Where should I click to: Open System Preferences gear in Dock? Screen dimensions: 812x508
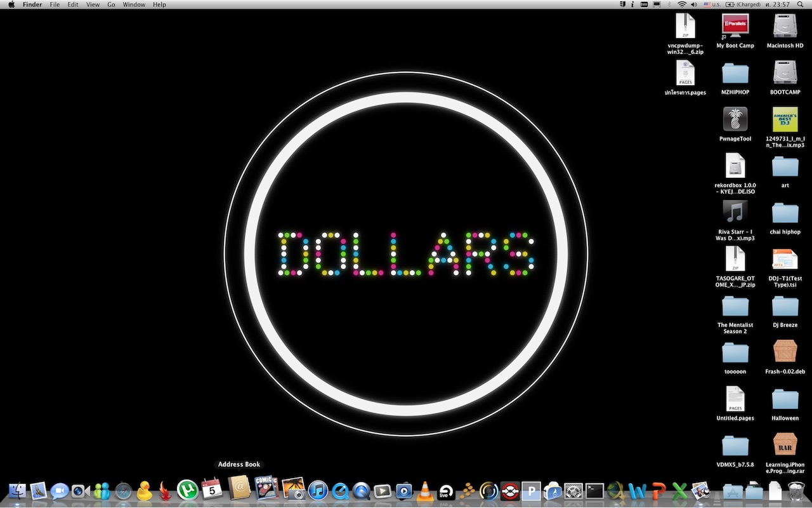pos(573,490)
